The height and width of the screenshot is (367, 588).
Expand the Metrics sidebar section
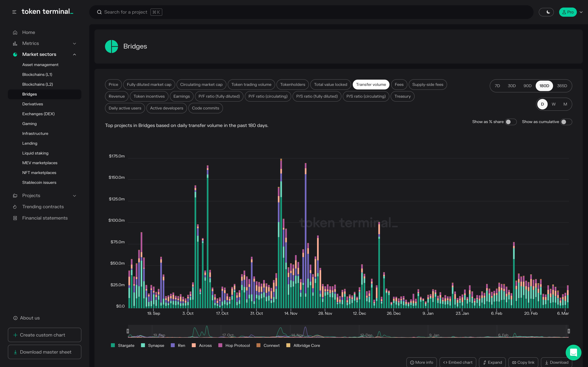74,43
